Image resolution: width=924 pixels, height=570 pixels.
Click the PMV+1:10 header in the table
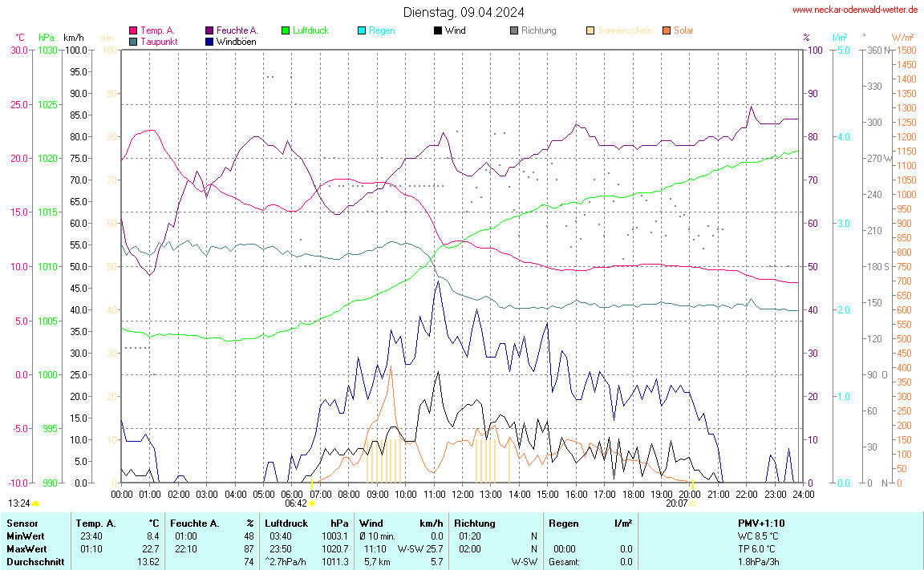(761, 523)
